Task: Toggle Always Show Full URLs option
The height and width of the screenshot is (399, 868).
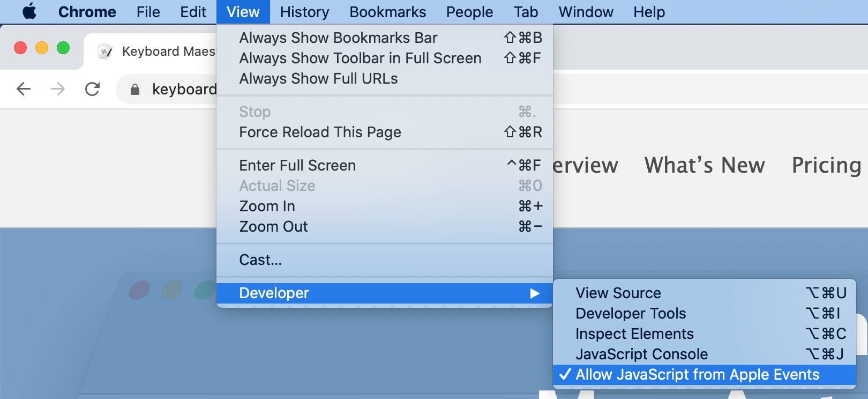Action: click(318, 78)
